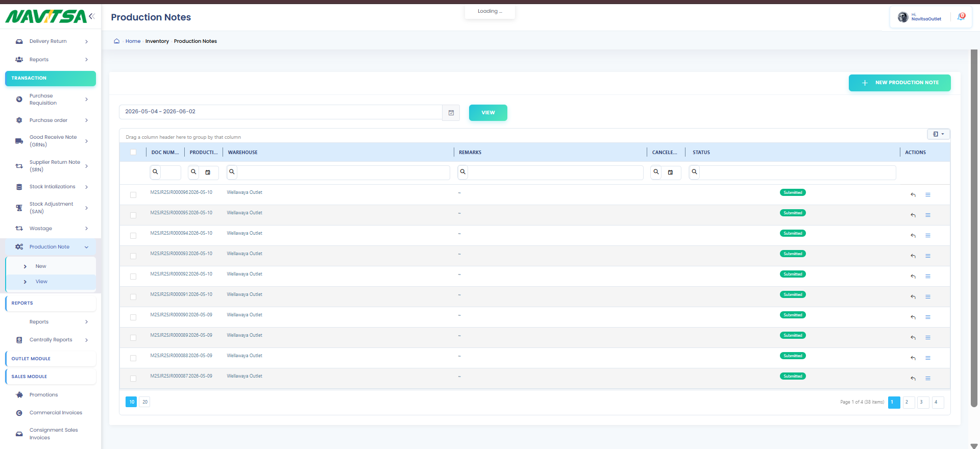Click the Remarks filter text field

tap(555, 172)
